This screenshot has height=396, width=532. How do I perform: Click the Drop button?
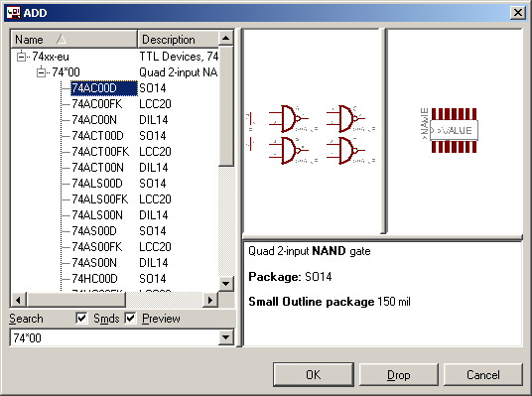399,374
